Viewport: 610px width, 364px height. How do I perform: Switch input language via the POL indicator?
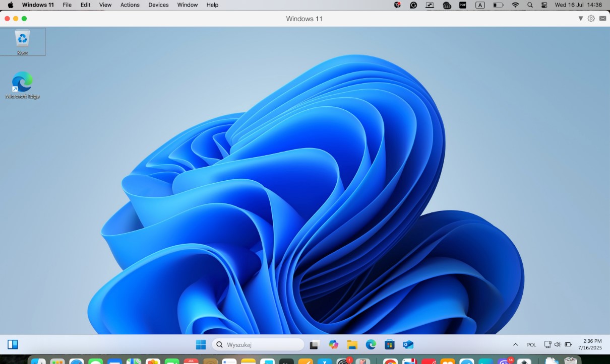click(x=531, y=344)
